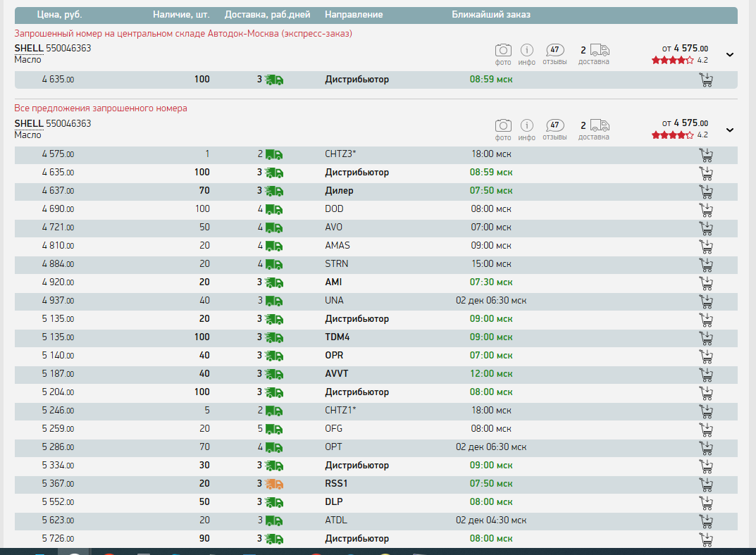Click delivery icon under 'Все предложения запрошенного номера'
756x555 pixels.
(600, 125)
